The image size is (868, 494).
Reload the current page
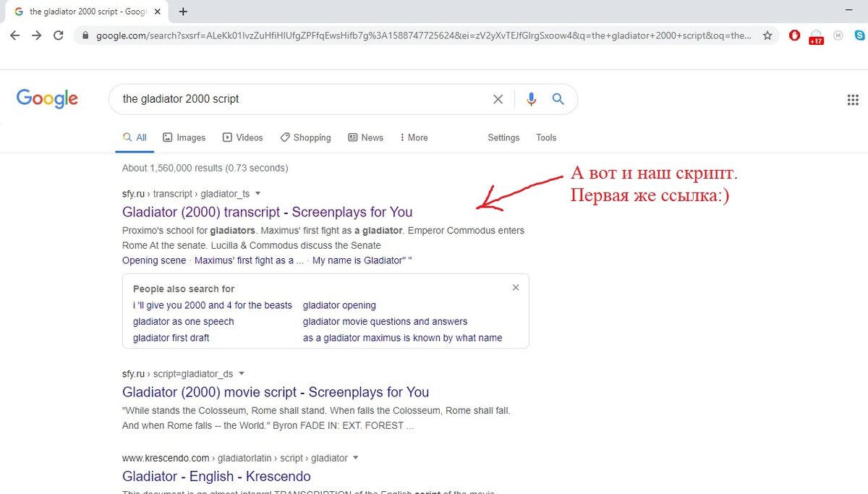click(x=59, y=35)
